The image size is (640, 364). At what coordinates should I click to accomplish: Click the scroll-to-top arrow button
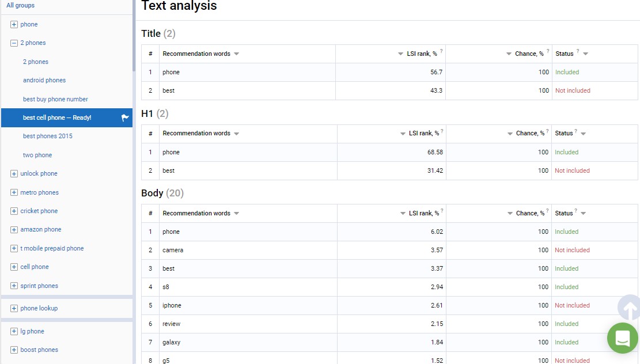[630, 309]
